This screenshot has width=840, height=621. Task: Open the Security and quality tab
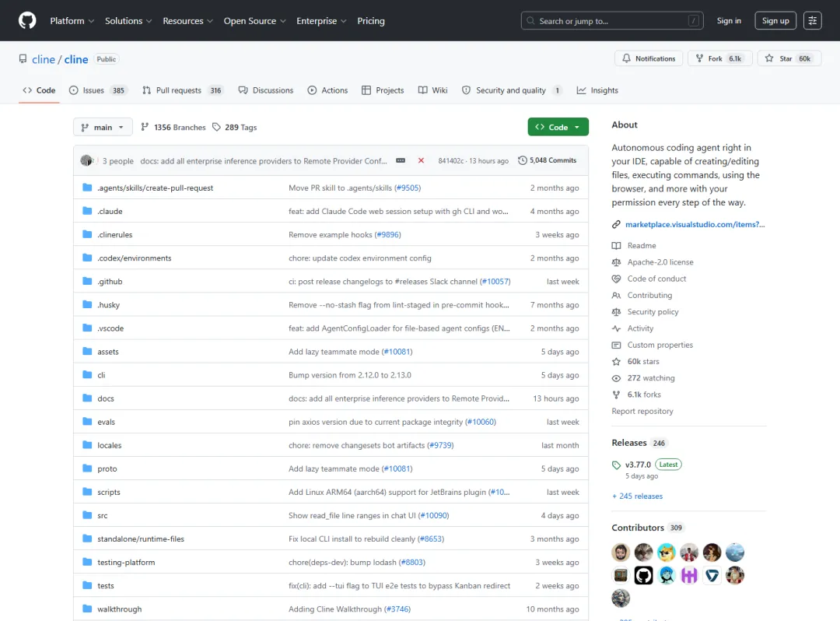click(512, 90)
